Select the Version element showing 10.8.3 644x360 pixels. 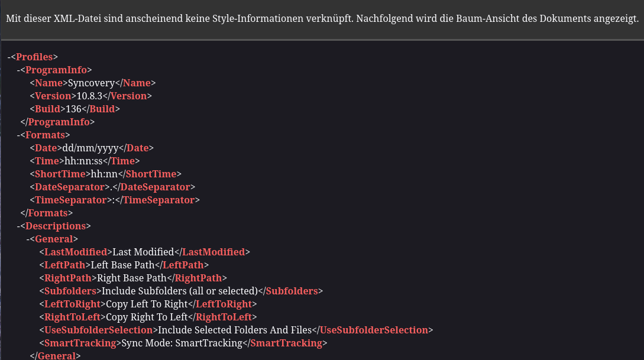pyautogui.click(x=53, y=96)
